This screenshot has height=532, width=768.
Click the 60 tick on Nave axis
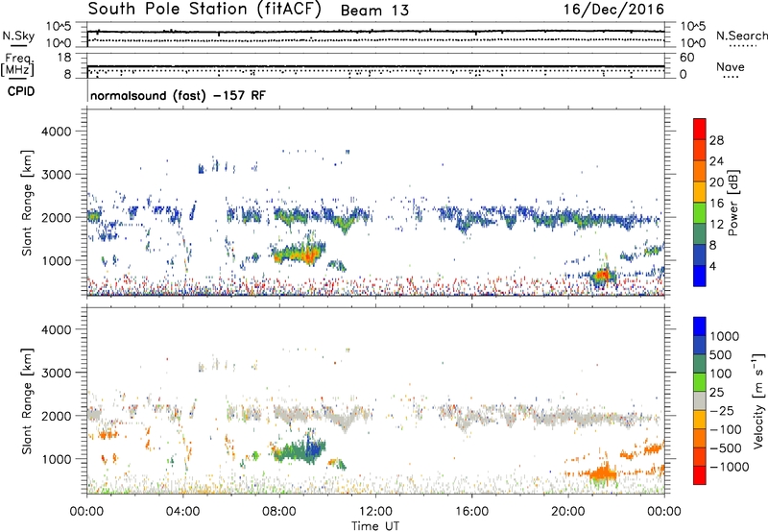click(686, 58)
